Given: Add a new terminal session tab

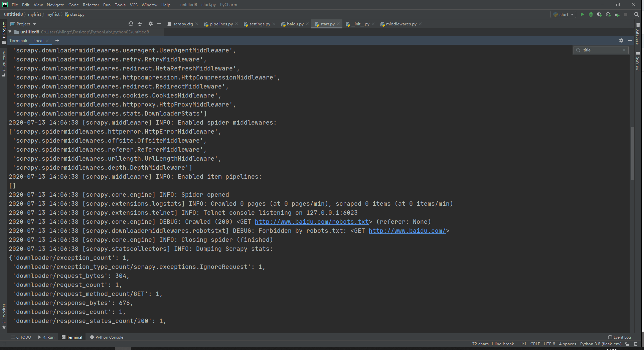Looking at the screenshot, I should click(x=57, y=40).
